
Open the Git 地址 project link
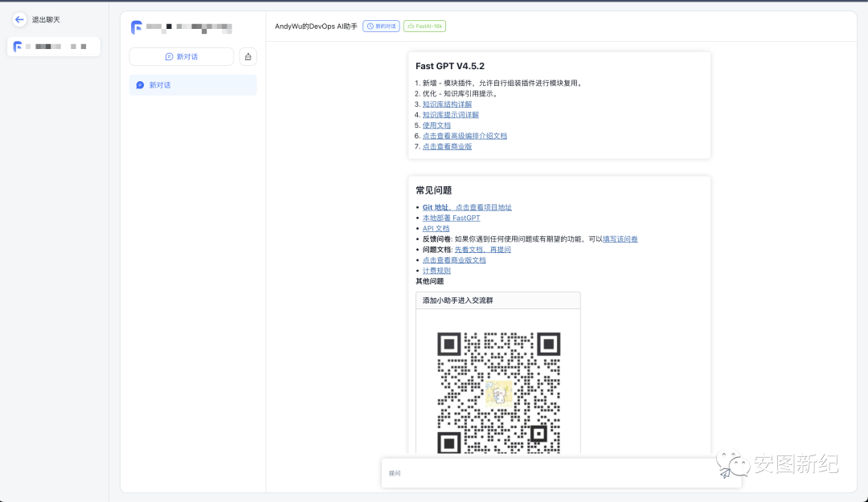point(467,207)
